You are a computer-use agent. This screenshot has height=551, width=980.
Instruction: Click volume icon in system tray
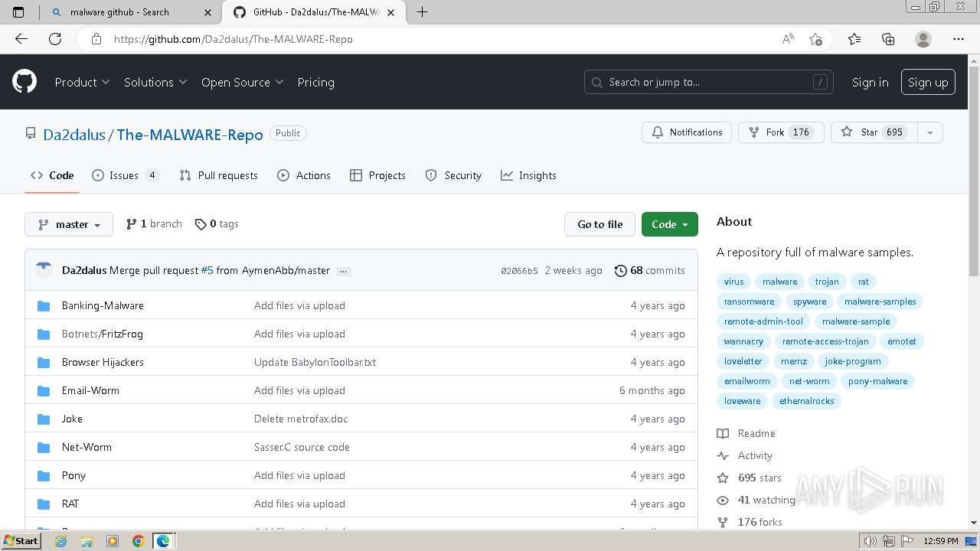(871, 541)
